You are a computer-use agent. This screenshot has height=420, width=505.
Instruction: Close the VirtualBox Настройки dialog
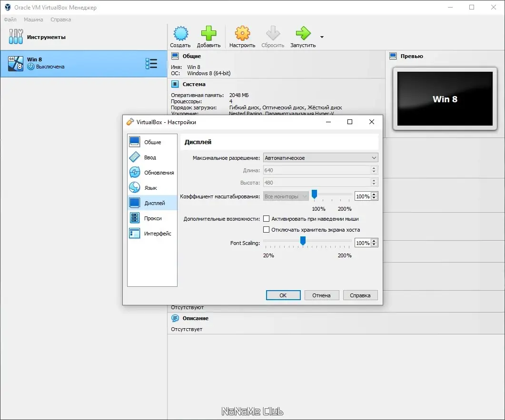372,122
